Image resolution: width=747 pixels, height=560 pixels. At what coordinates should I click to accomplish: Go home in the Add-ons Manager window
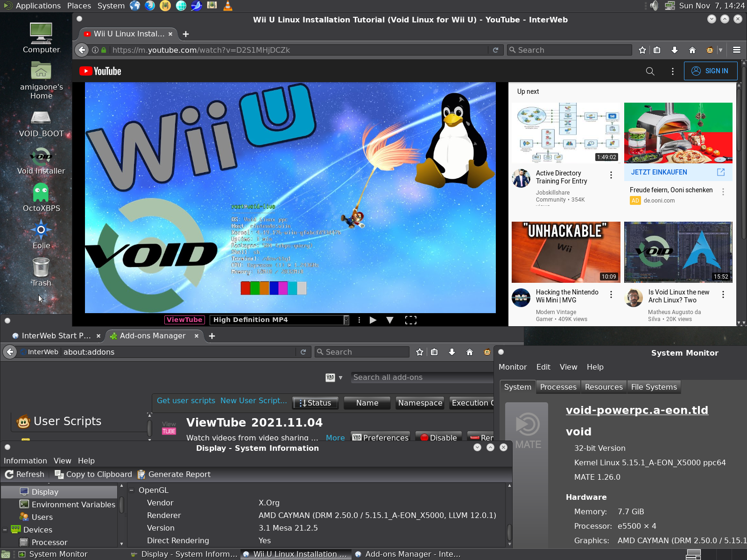(x=470, y=352)
